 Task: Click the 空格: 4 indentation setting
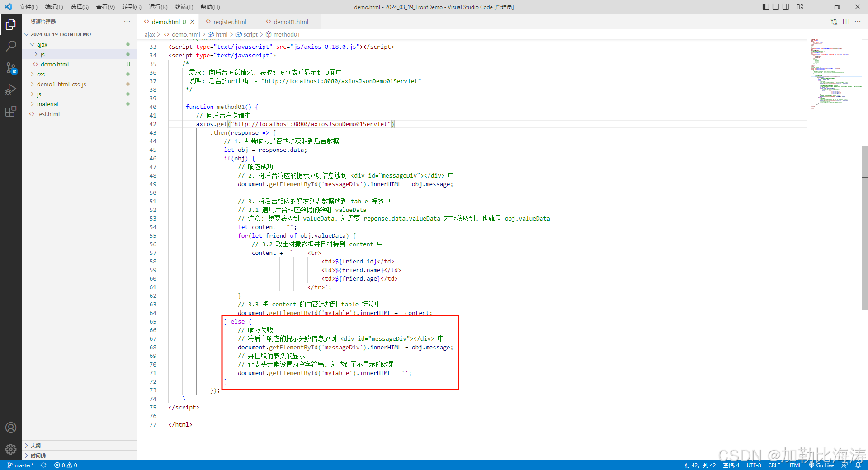[731, 465]
